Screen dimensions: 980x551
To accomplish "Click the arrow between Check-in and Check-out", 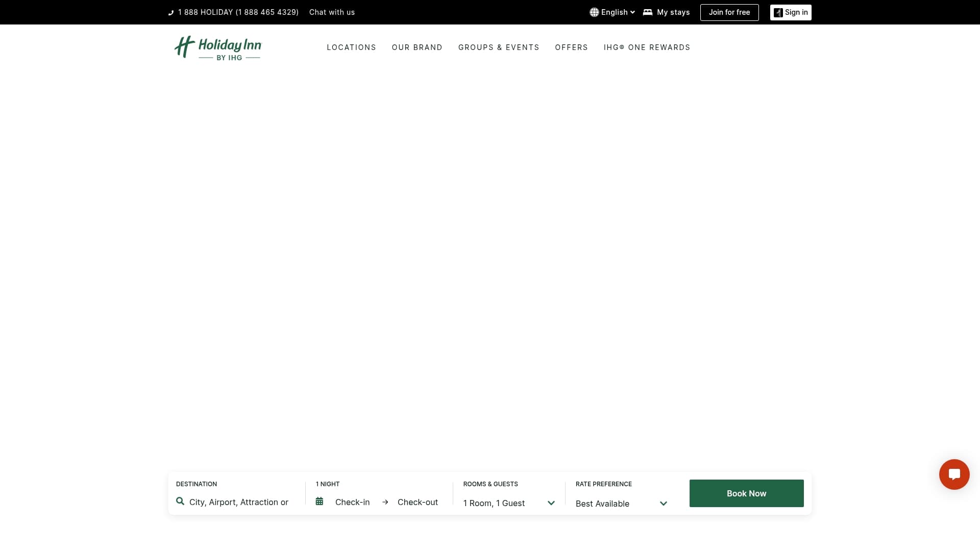I will tap(385, 502).
